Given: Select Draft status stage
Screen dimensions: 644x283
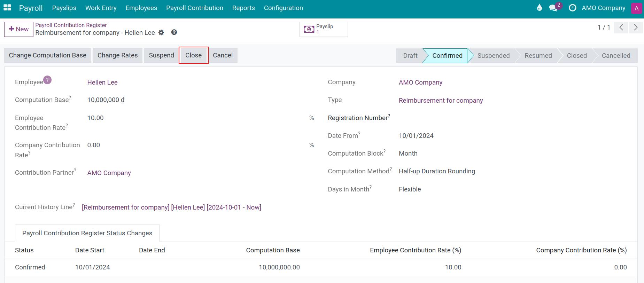Looking at the screenshot, I should 410,56.
